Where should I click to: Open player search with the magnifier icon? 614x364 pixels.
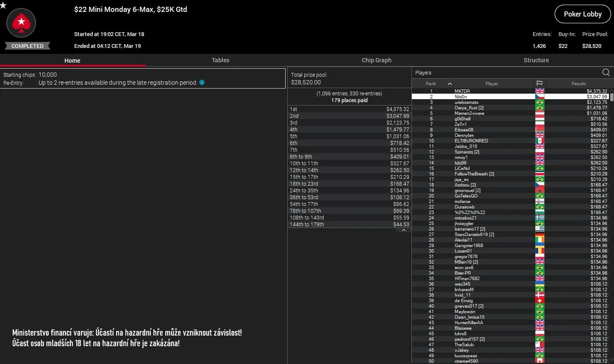pyautogui.click(x=606, y=72)
